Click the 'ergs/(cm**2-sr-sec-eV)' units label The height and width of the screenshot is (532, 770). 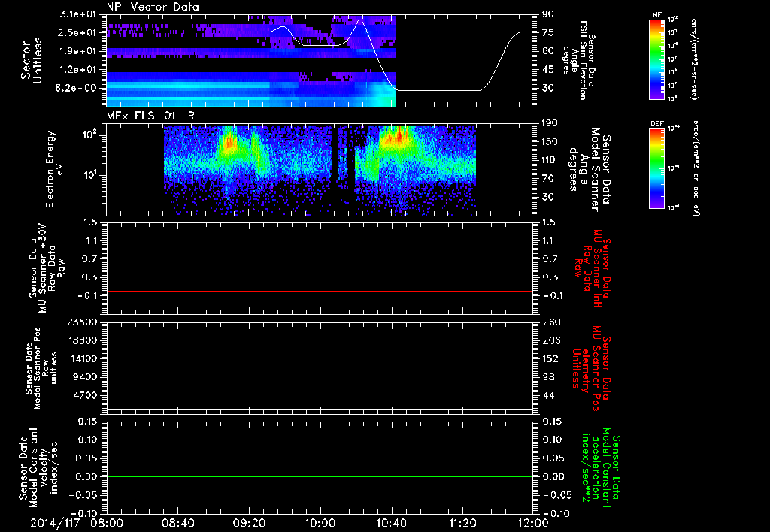coord(695,168)
